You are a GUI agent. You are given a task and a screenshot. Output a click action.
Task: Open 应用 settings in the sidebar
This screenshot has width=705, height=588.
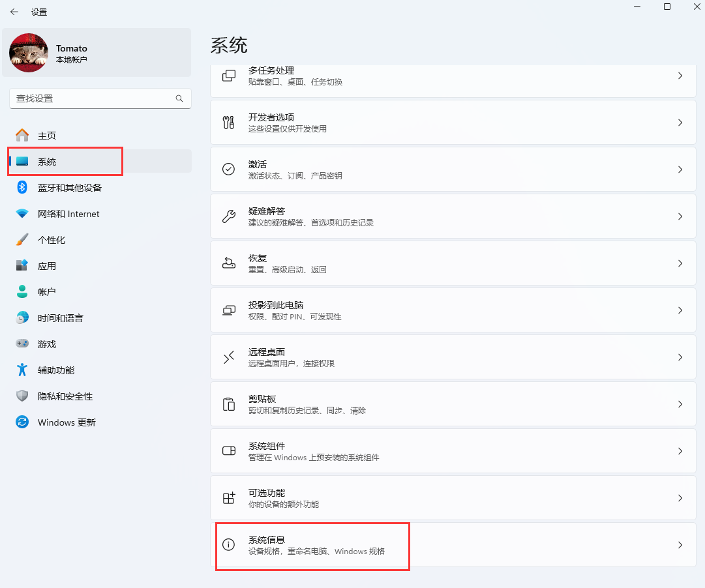(47, 266)
